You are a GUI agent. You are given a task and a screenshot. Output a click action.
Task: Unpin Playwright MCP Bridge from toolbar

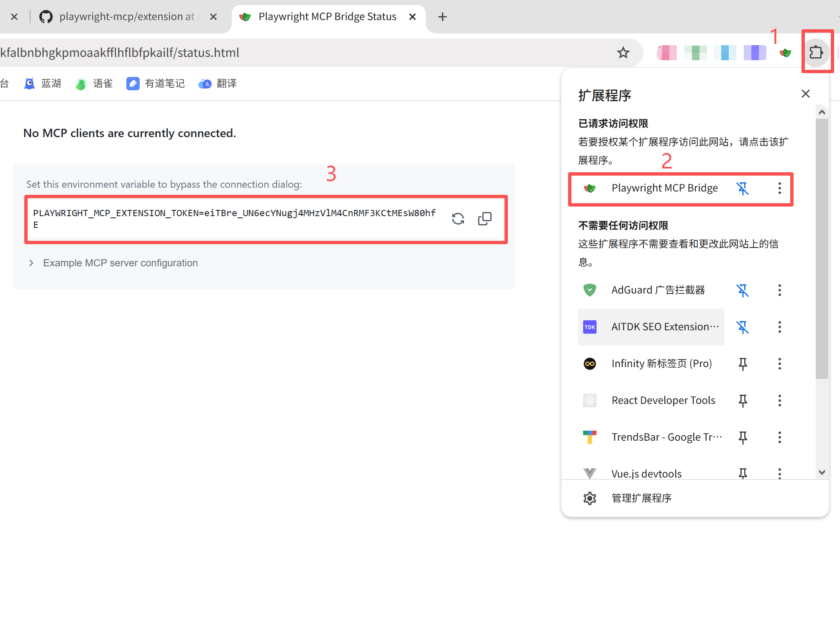coord(743,189)
